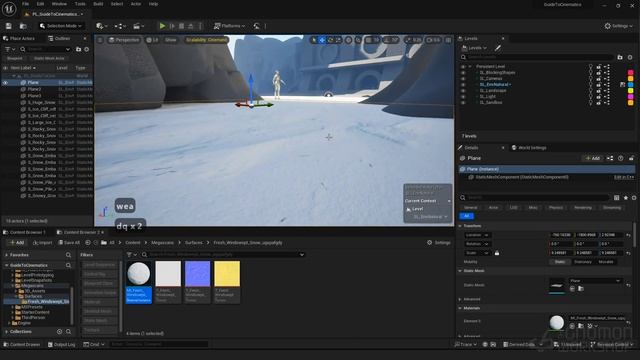Expand the Collections section
640x360 pixels.
click(7, 332)
